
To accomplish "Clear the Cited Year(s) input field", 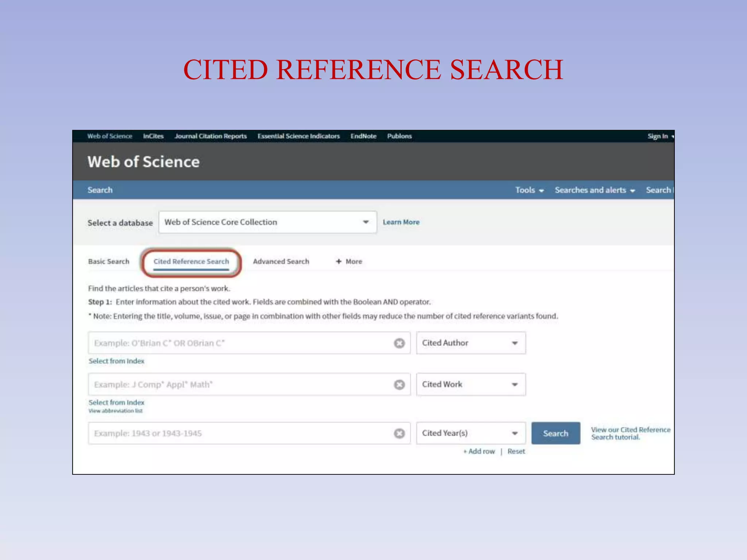I will tap(399, 433).
